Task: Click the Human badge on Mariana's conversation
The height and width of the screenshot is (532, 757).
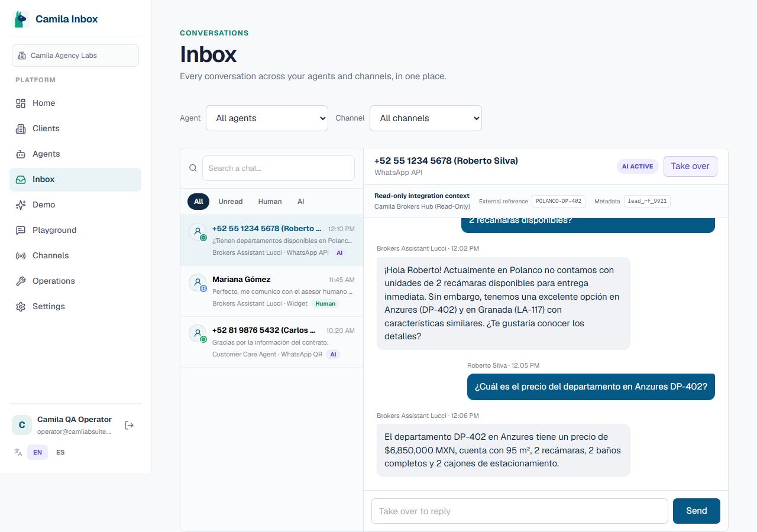Action: pyautogui.click(x=325, y=304)
